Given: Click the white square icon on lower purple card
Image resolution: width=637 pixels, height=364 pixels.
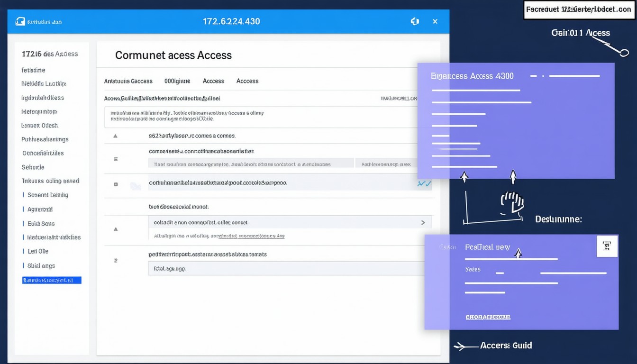Looking at the screenshot, I should pos(607,246).
